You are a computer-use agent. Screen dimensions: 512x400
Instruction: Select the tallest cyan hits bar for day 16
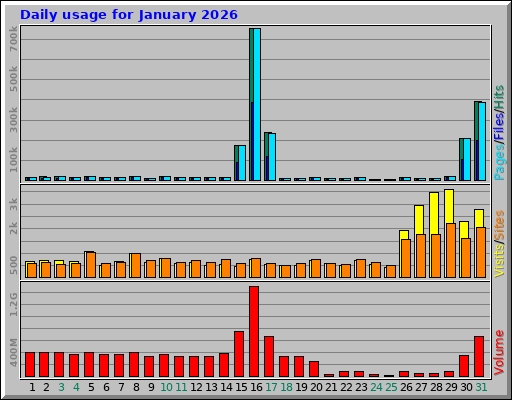point(257,104)
